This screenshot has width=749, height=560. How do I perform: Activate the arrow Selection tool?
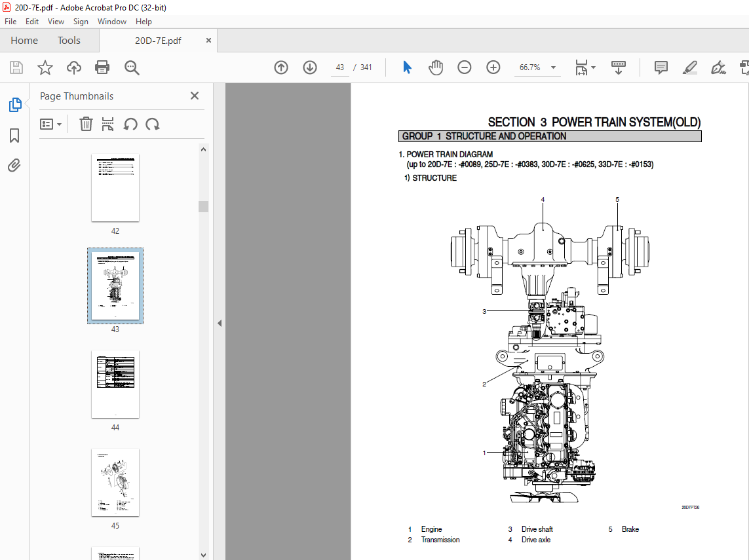(x=407, y=67)
